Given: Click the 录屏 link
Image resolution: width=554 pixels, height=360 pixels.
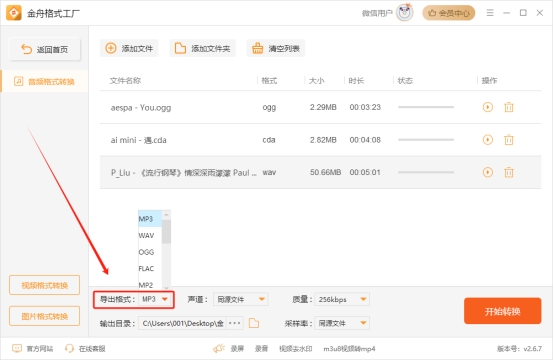Looking at the screenshot, I should point(237,349).
